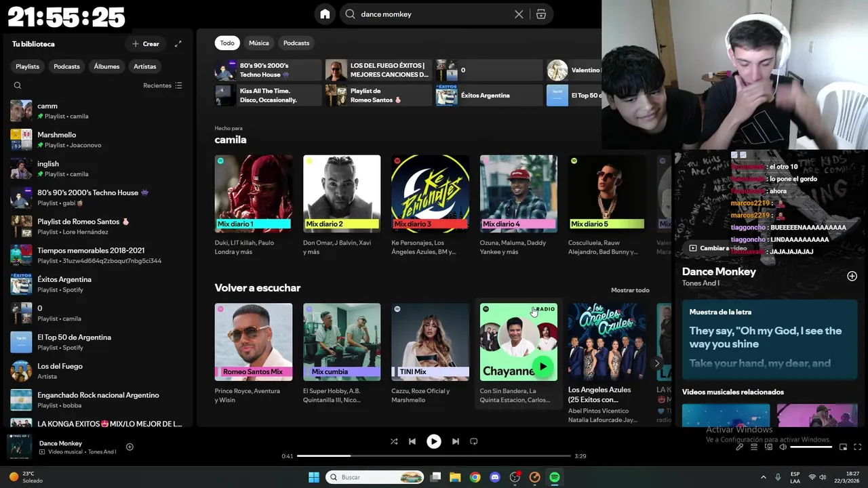The height and width of the screenshot is (488, 868).
Task: Clear the search field with X icon
Action: (x=519, y=14)
